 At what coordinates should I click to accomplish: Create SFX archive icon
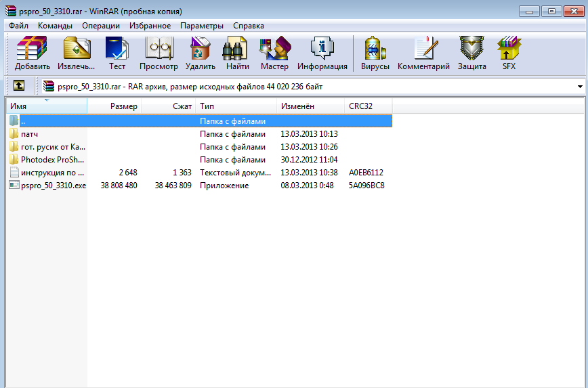509,48
